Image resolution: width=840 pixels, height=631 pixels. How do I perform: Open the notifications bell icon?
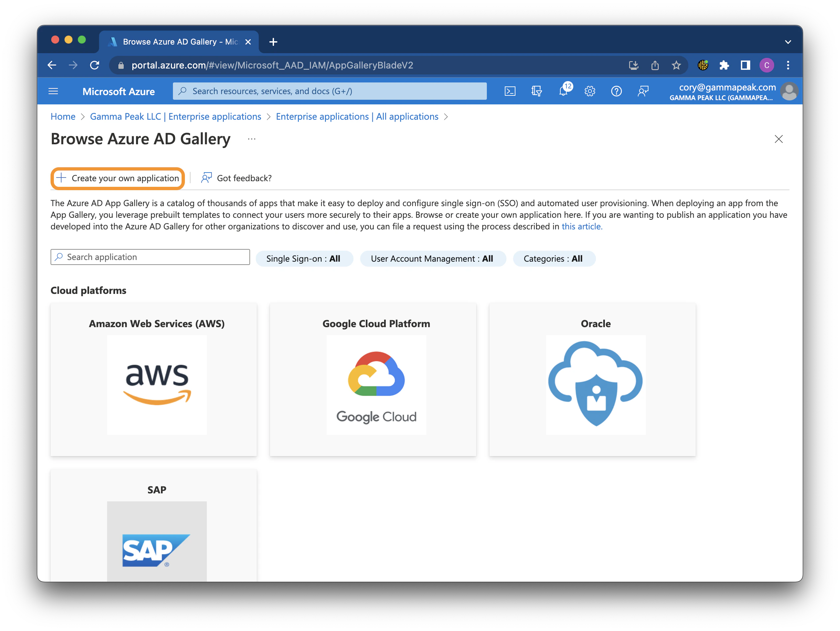point(563,91)
